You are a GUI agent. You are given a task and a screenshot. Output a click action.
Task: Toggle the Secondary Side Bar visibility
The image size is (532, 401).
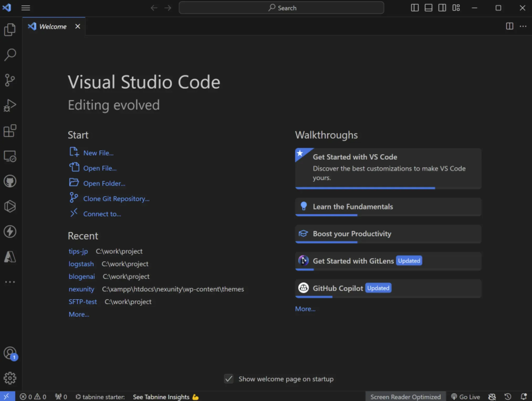[x=442, y=8]
